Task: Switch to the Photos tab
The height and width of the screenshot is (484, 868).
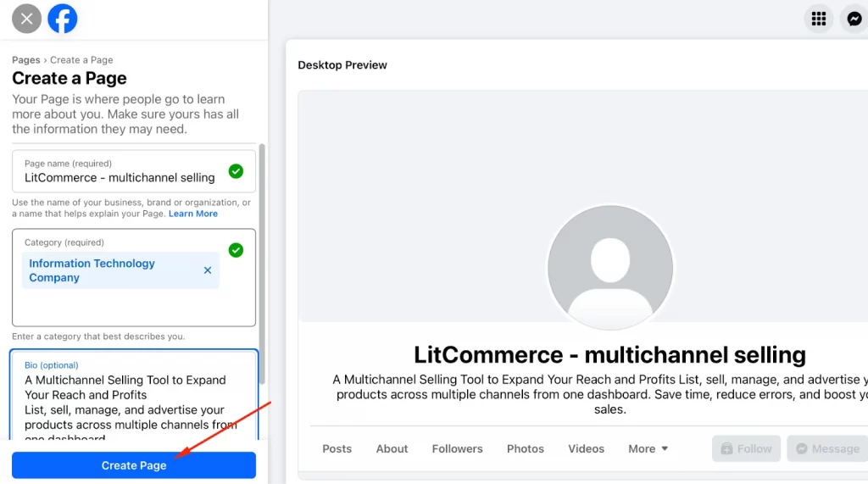Action: (526, 448)
